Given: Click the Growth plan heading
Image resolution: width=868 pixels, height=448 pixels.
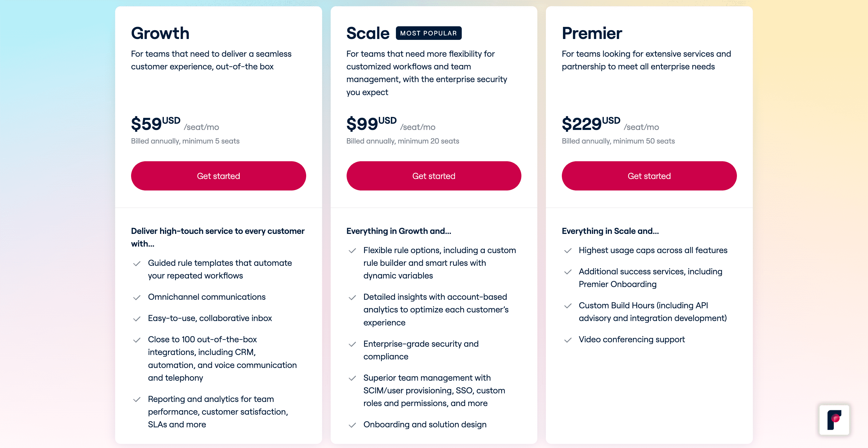Looking at the screenshot, I should 160,33.
